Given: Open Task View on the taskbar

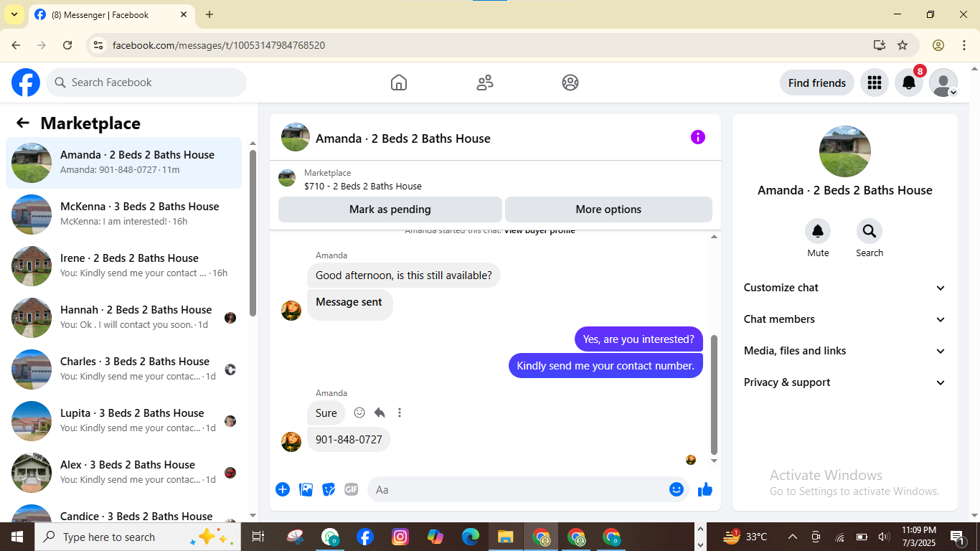Looking at the screenshot, I should [x=258, y=537].
